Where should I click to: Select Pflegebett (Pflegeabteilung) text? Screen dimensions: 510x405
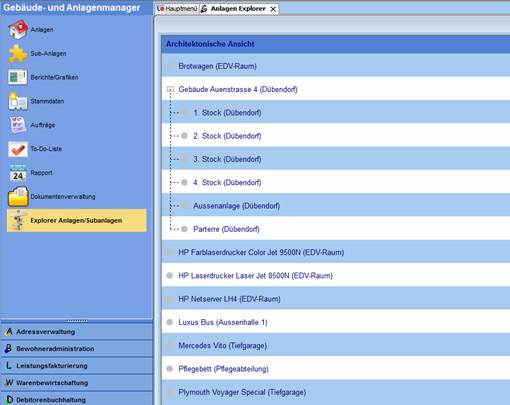click(x=223, y=369)
